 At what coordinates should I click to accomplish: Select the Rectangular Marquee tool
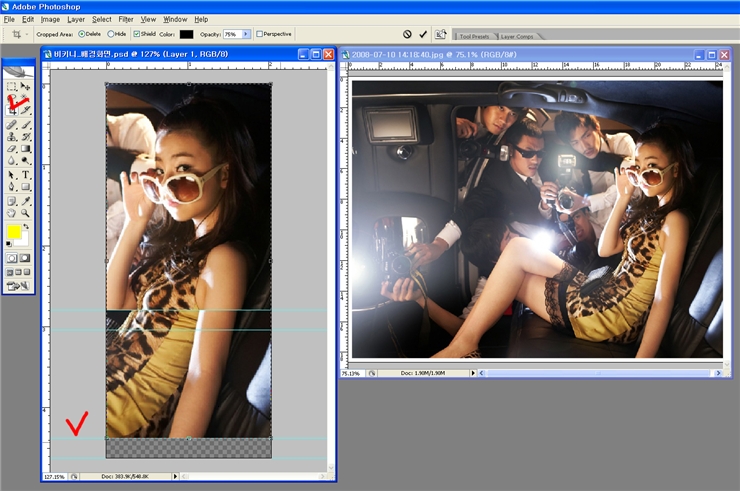click(x=12, y=86)
